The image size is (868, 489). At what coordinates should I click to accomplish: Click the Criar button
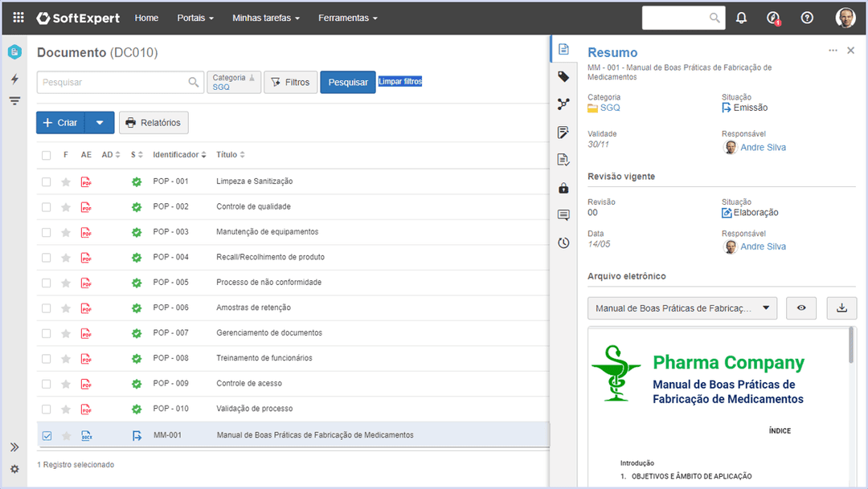point(60,123)
